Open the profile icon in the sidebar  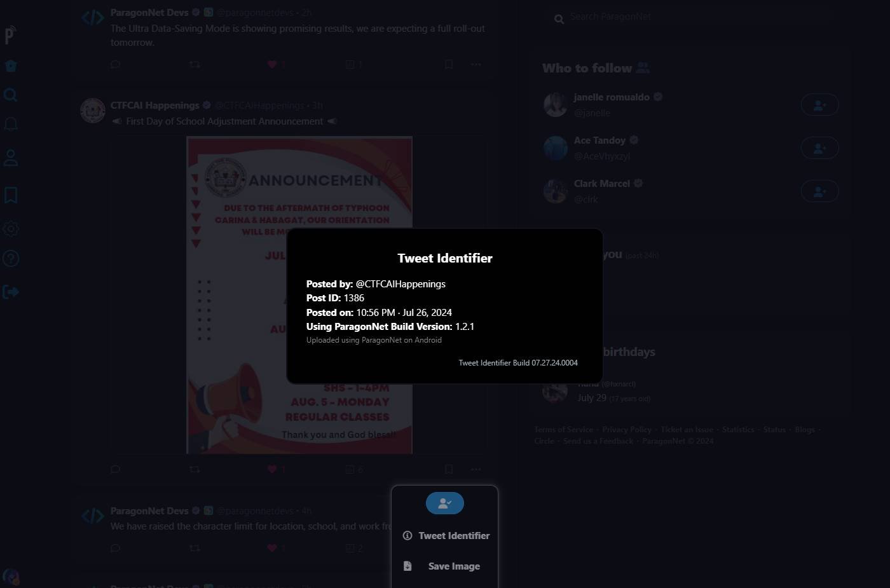pyautogui.click(x=11, y=158)
